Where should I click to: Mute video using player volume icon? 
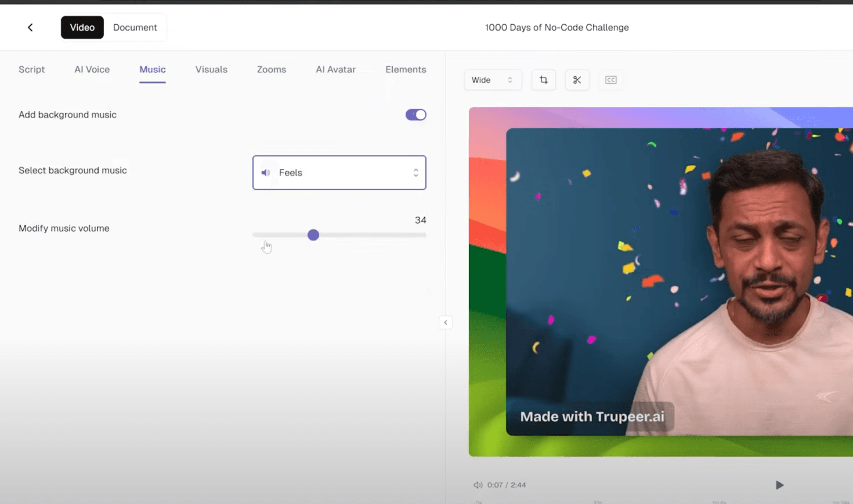pyautogui.click(x=478, y=485)
